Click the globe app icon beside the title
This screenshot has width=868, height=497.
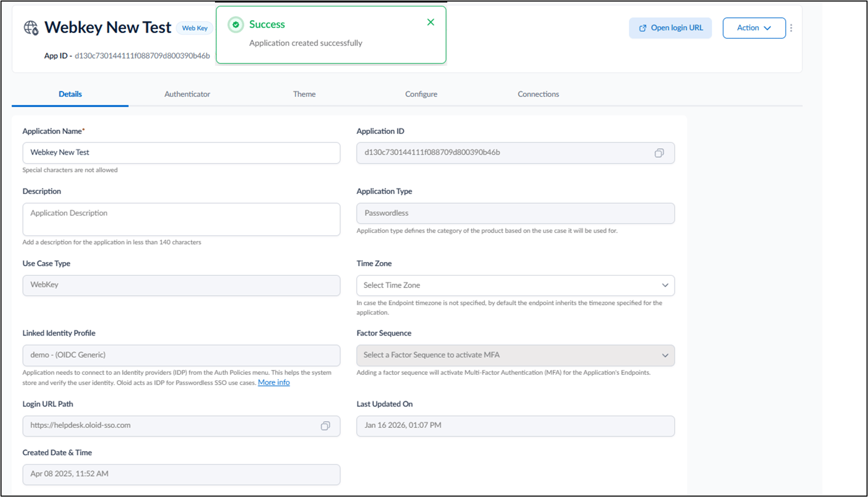[31, 28]
